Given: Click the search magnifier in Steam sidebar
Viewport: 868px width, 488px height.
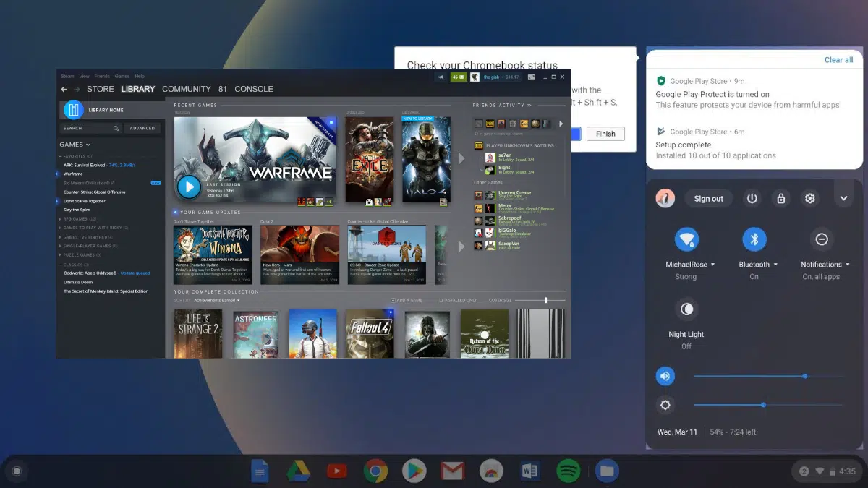Looking at the screenshot, I should click(x=116, y=128).
